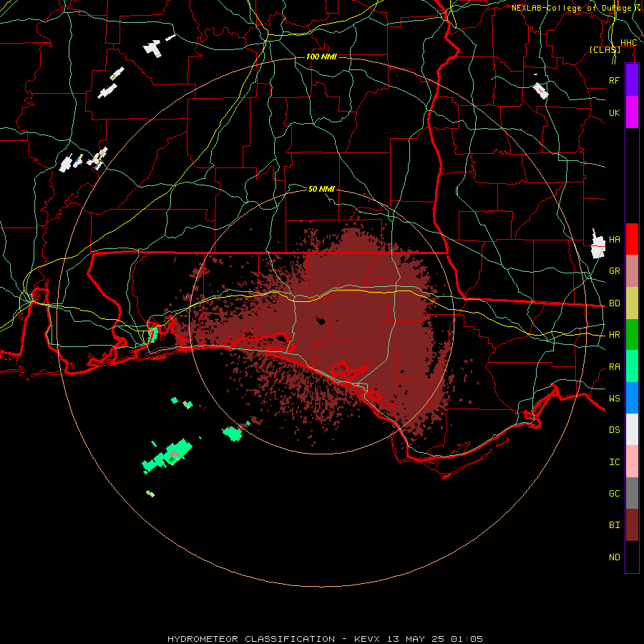Click the BI brown legend color swatch
The width and height of the screenshot is (644, 644).
tap(632, 525)
